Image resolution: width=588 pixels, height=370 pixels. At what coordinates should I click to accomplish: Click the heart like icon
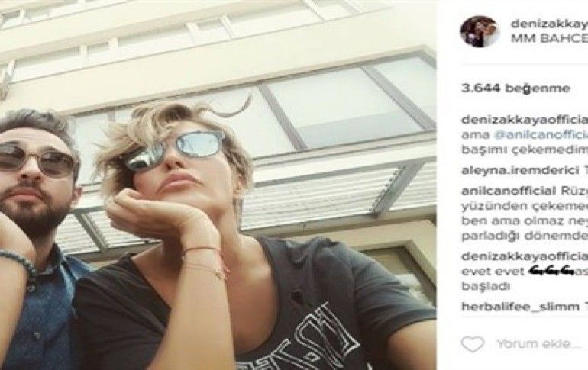(x=473, y=344)
